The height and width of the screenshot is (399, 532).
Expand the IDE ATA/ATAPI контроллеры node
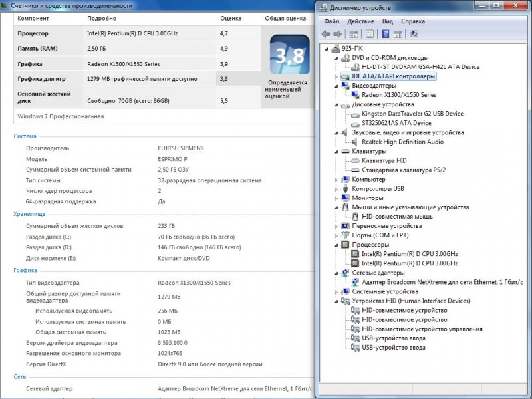pos(336,76)
